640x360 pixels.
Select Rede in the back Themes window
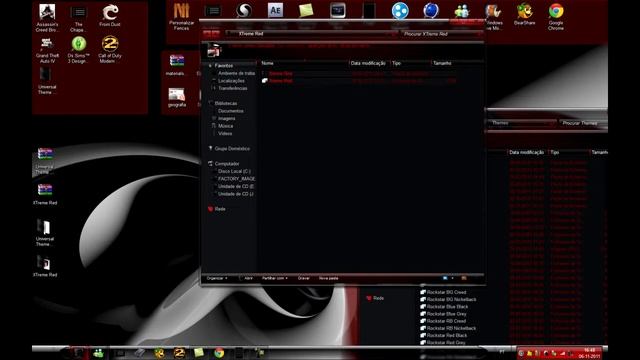pos(378,298)
